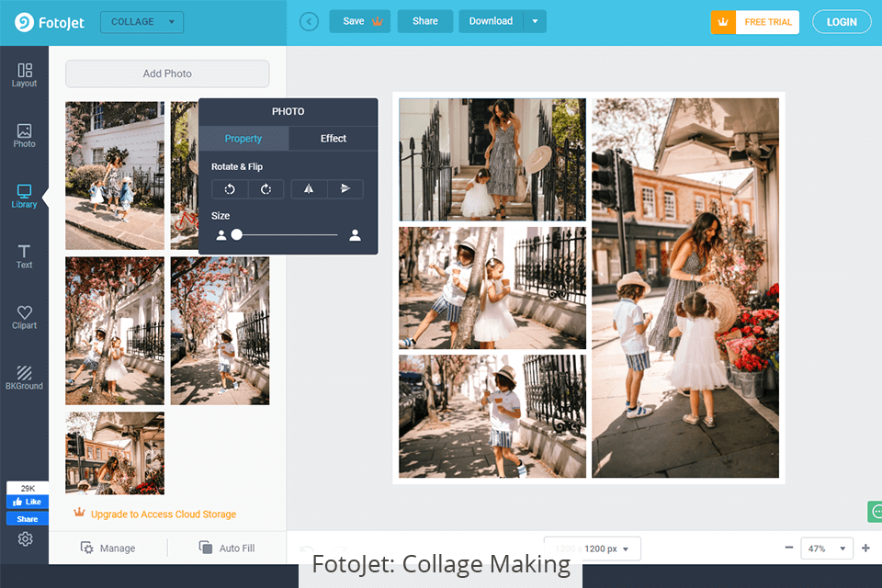Select library thumbnail with flower stall

click(115, 454)
